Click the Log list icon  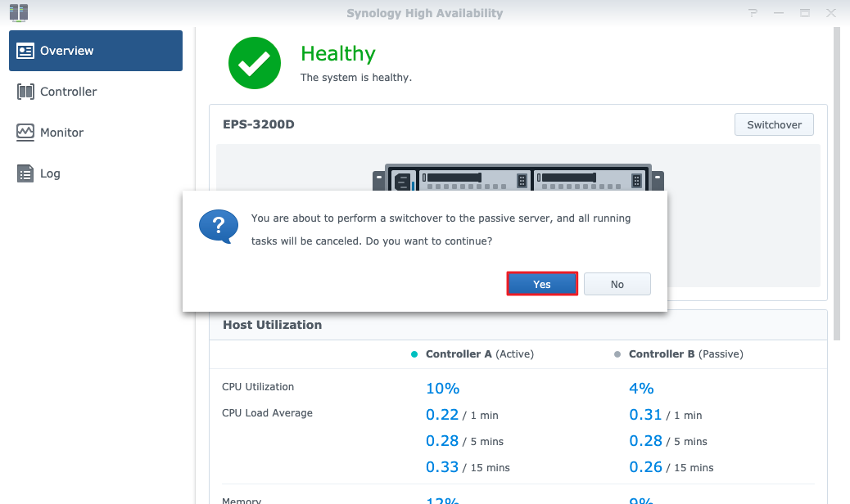coord(25,173)
